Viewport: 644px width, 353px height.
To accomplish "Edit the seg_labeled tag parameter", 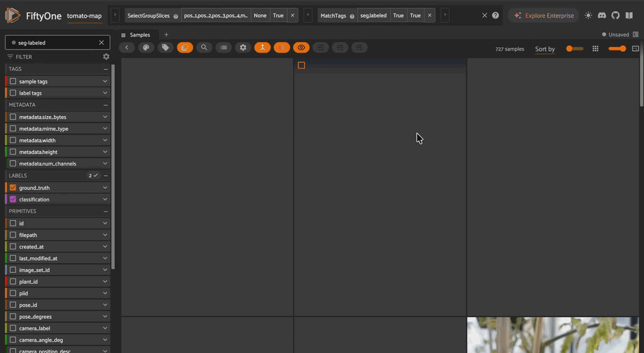I will 374,16.
